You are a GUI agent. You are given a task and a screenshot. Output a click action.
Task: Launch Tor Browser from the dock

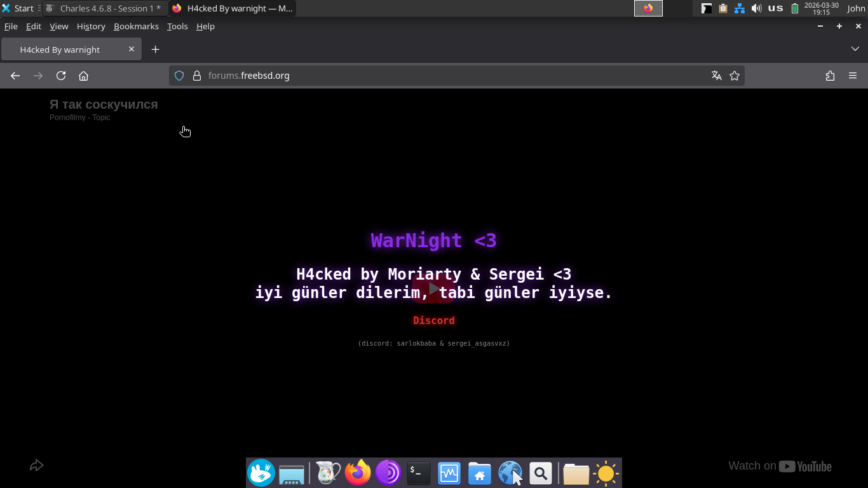[x=388, y=473]
